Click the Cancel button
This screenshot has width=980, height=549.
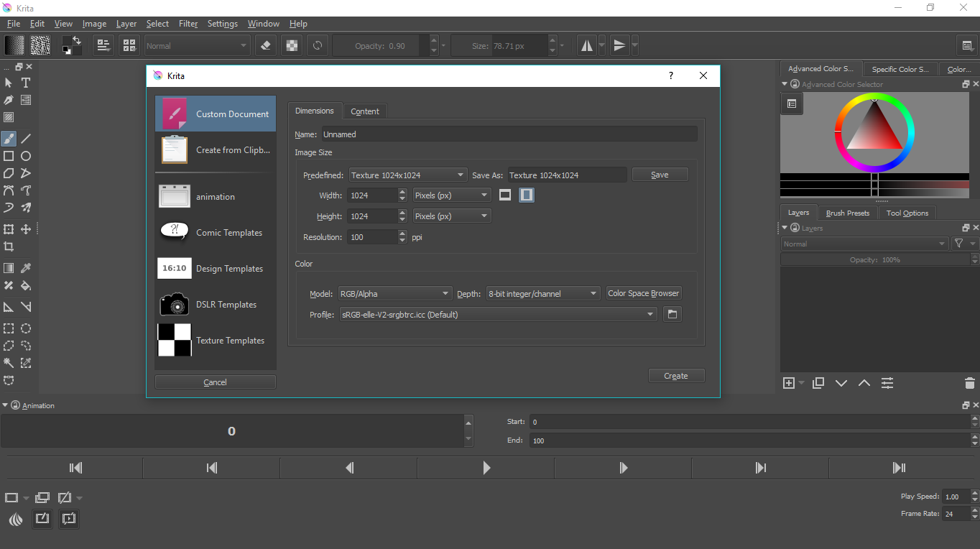pyautogui.click(x=216, y=382)
